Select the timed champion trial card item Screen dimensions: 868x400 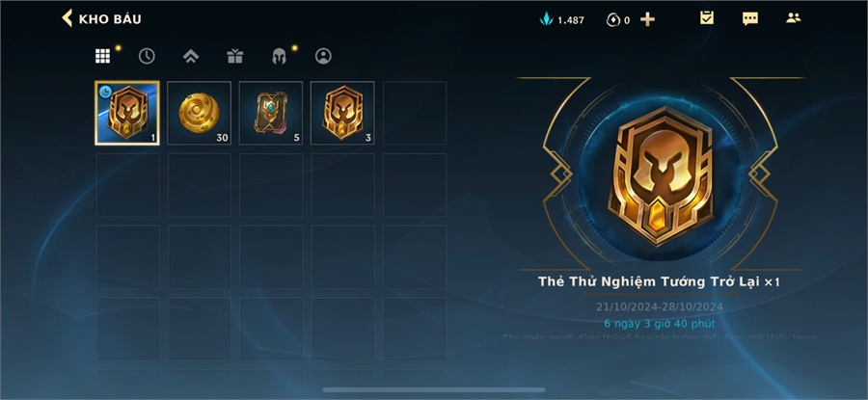pyautogui.click(x=127, y=113)
